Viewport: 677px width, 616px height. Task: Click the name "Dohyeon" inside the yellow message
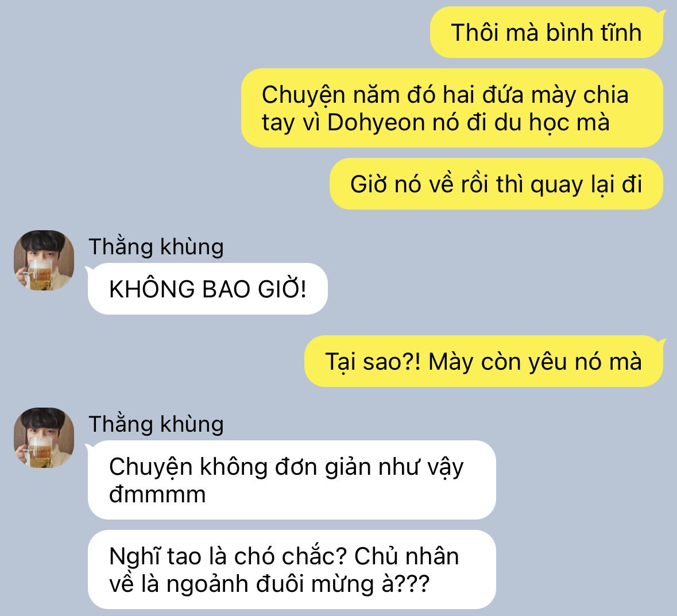(x=376, y=123)
